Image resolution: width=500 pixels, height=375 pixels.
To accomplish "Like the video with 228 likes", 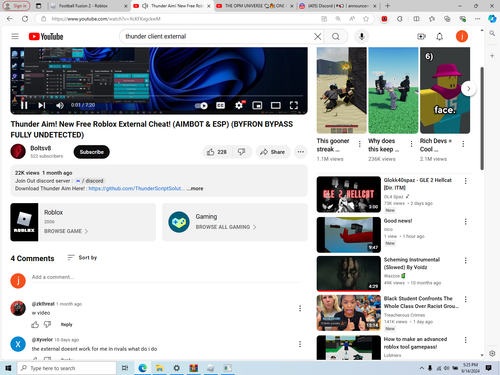I will click(x=217, y=152).
